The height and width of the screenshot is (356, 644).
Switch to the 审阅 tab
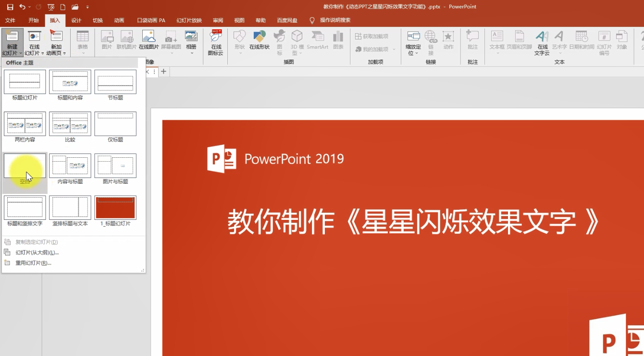tap(218, 20)
